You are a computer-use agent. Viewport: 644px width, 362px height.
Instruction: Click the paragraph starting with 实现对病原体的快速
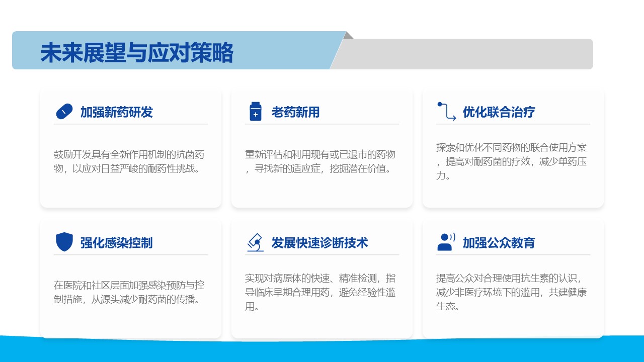[x=320, y=292]
